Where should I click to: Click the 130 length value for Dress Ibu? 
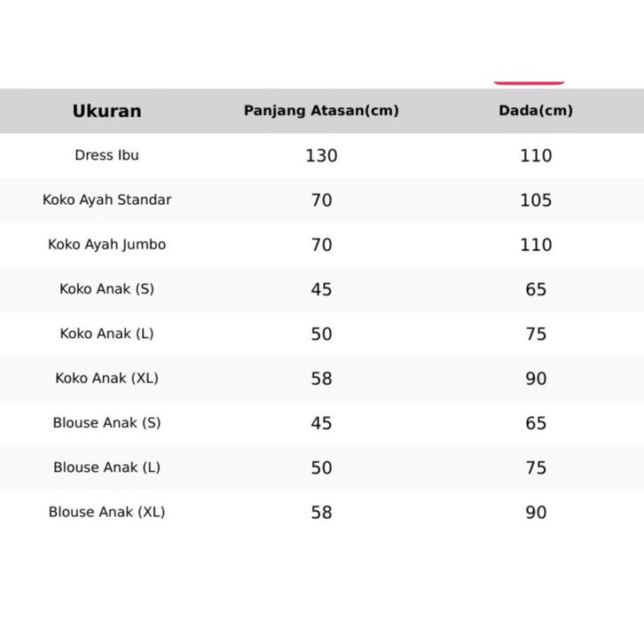321,156
